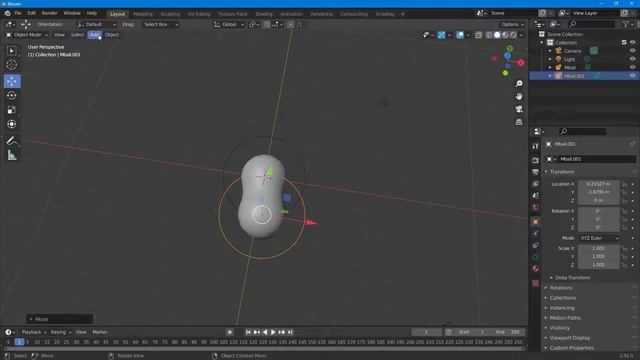Open the Options dropdown
This screenshot has height=360, width=640.
[x=513, y=24]
